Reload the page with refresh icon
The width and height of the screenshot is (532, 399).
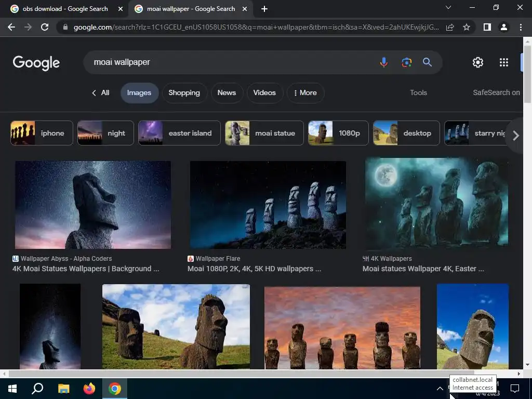click(45, 27)
